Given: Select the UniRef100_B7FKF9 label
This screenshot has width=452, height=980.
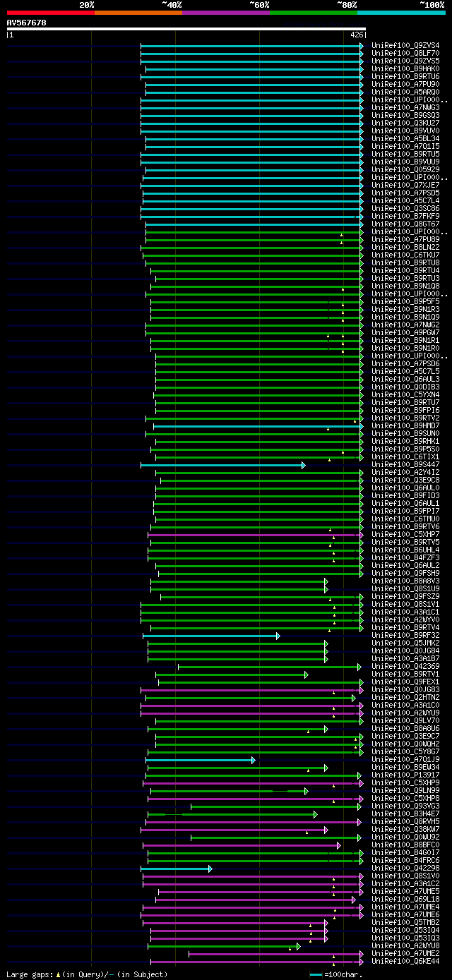Looking at the screenshot, I should 406,216.
